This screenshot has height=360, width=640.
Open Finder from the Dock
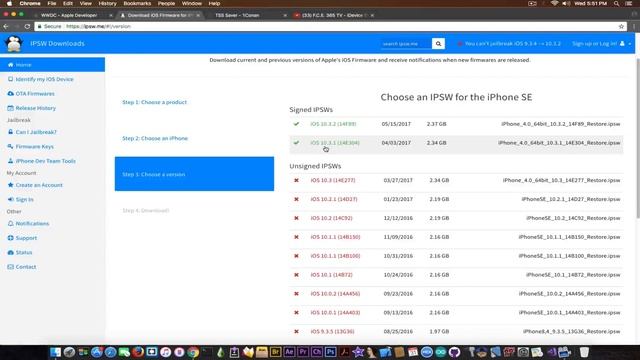click(x=55, y=352)
